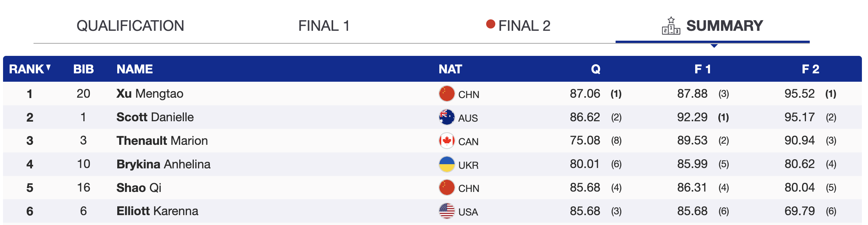Toggle the RANK column sort arrow
This screenshot has height=225, width=868.
[48, 68]
